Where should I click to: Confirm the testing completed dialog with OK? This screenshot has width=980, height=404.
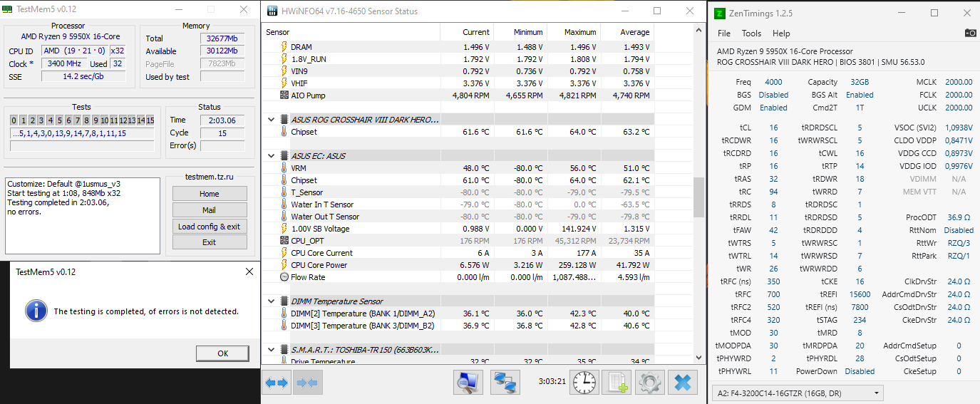coord(222,353)
